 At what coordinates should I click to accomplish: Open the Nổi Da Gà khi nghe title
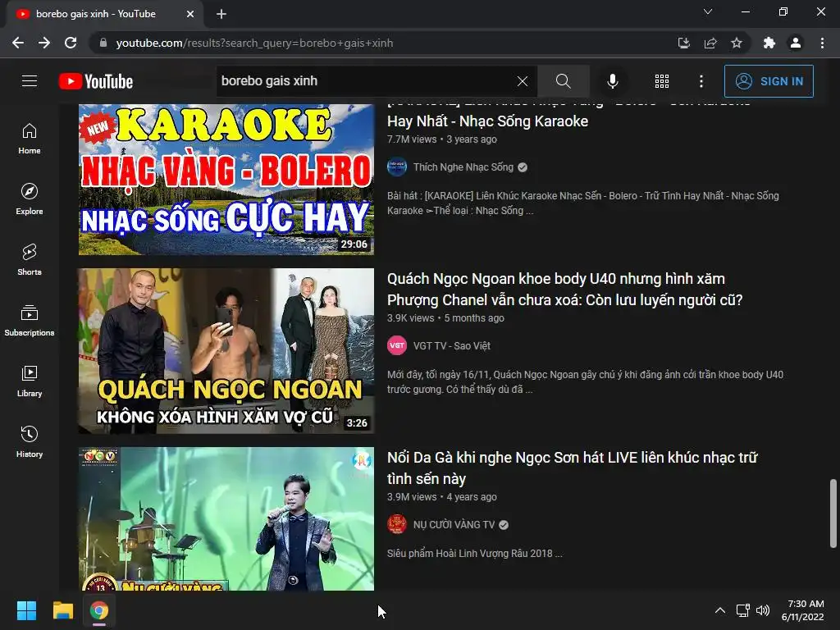click(x=572, y=468)
